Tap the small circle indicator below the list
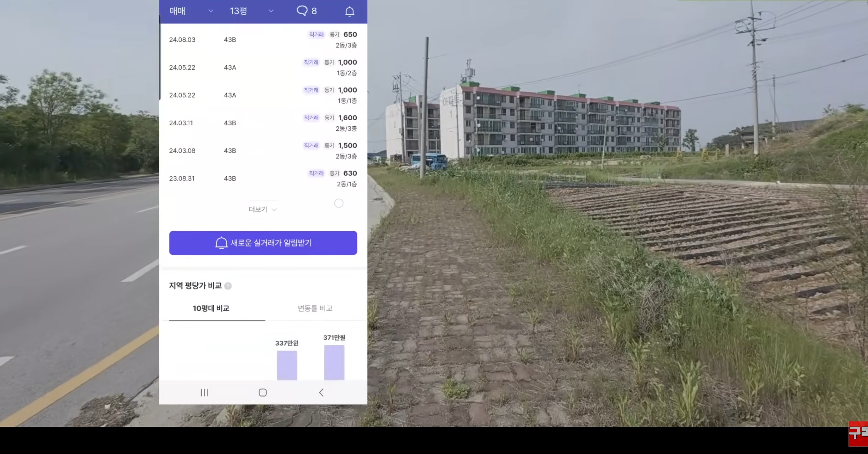 point(339,204)
